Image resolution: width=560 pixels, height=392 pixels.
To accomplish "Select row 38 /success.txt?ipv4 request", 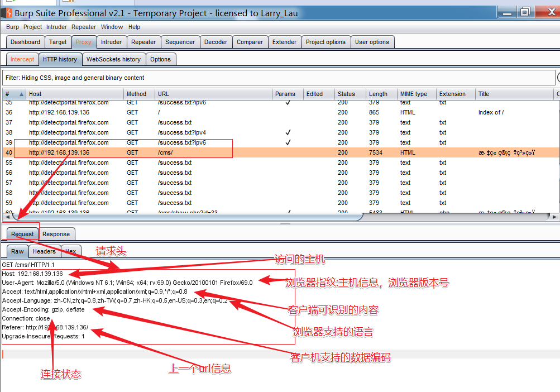I will [x=281, y=132].
